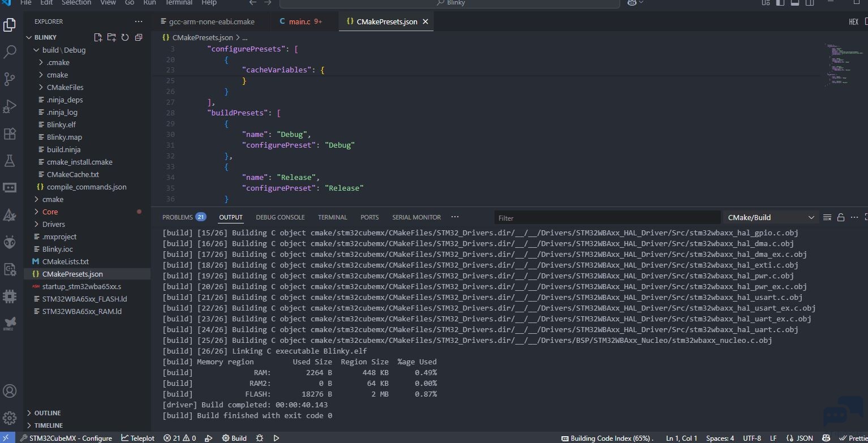This screenshot has width=868, height=443.
Task: Click the CMake launch play icon in status bar
Action: (276, 438)
